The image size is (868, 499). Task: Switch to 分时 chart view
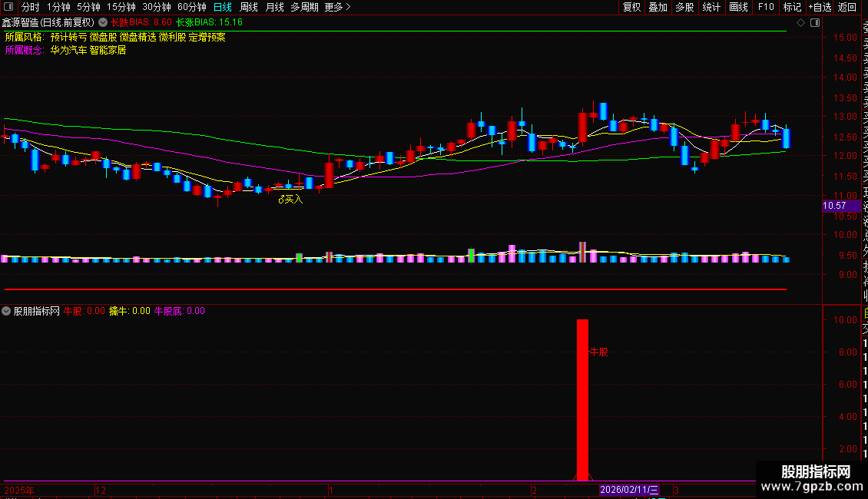(x=30, y=7)
